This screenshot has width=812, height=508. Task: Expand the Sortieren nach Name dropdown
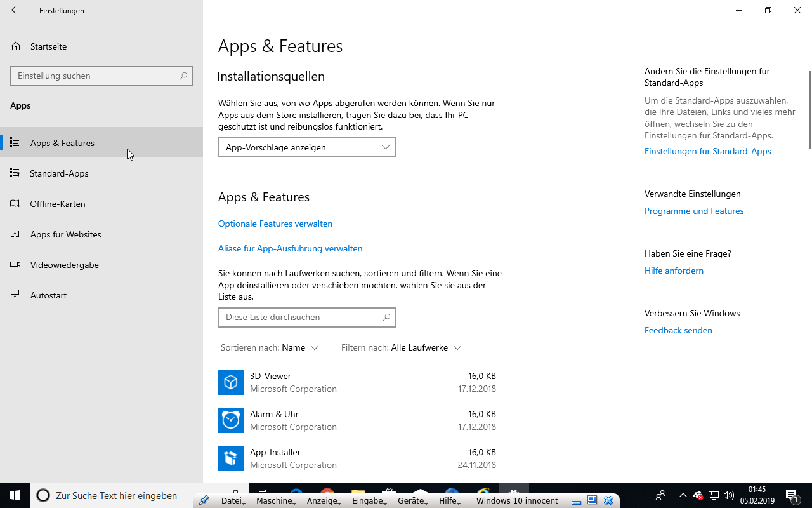300,348
